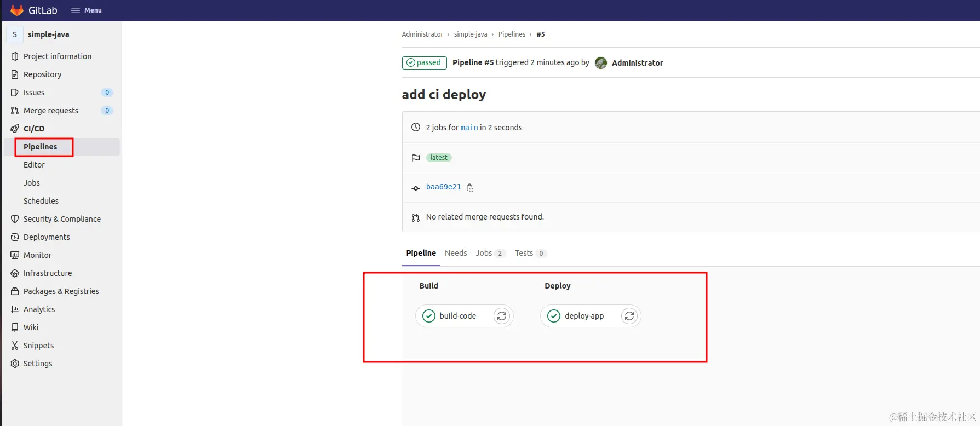
Task: Click the Build stage heading
Action: pos(429,286)
